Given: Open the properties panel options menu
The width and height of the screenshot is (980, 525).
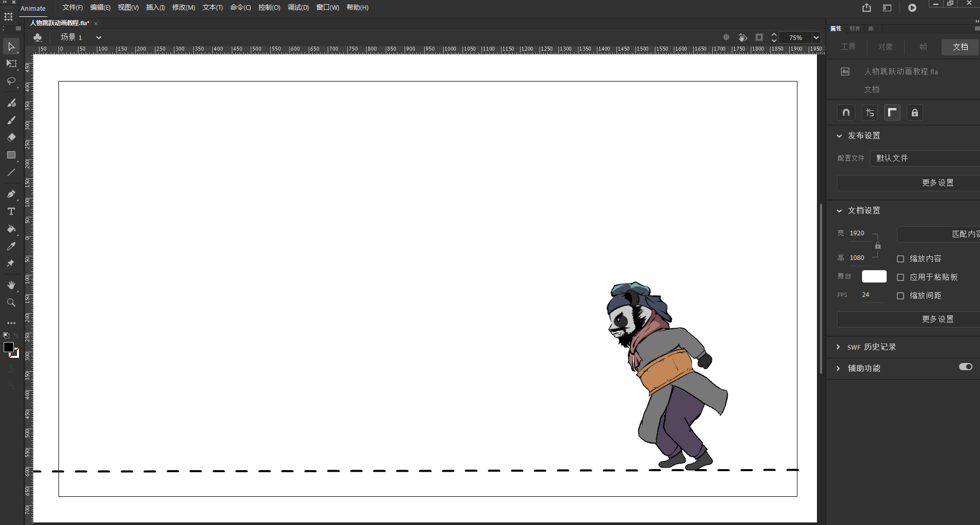Looking at the screenshot, I should coord(977,29).
